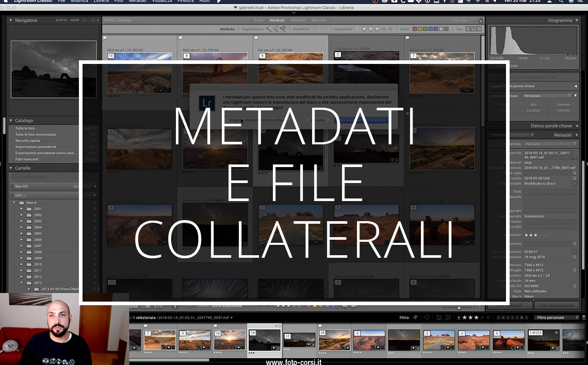Click the action button next to Modificato su disco
The image size is (588, 365).
click(575, 184)
